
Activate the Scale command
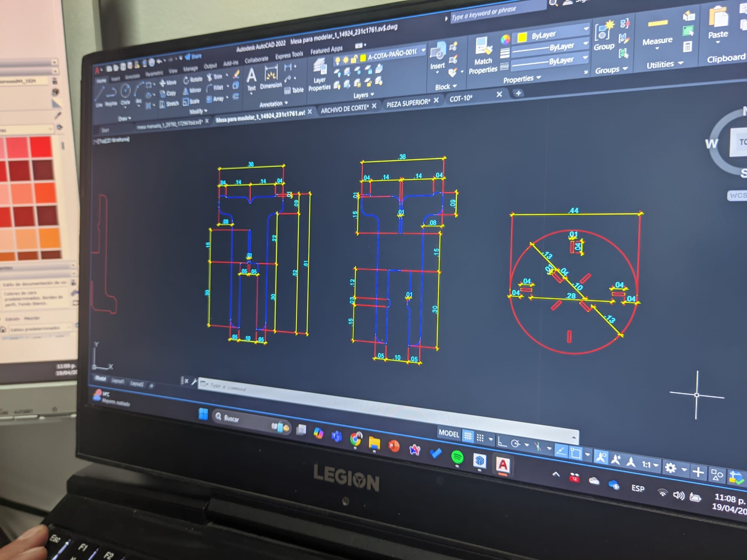pyautogui.click(x=191, y=102)
